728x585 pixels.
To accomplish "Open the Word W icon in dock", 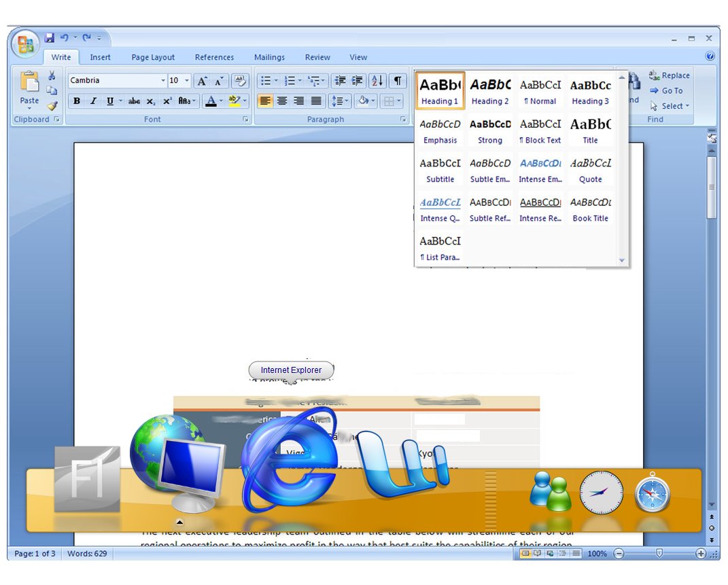I will click(402, 465).
